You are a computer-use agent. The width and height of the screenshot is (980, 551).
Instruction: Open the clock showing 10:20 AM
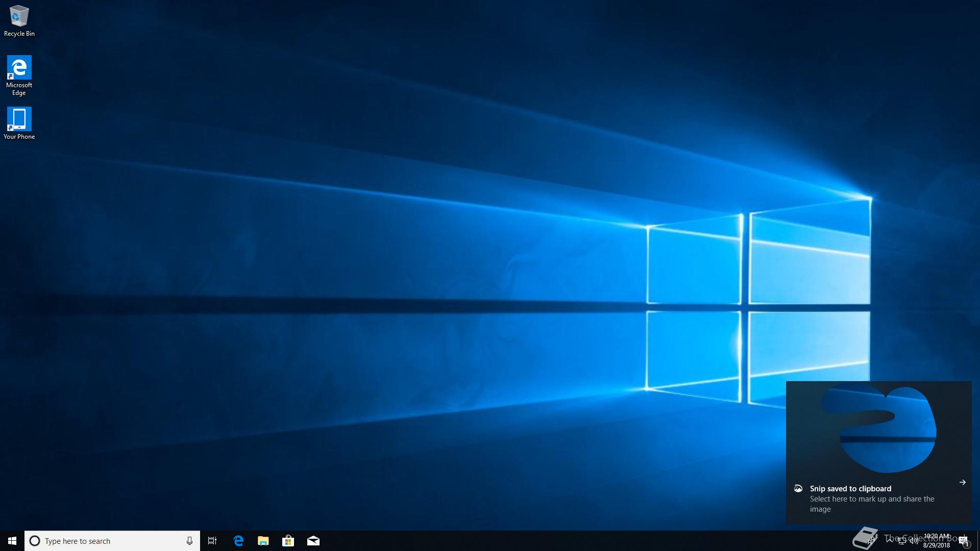coord(937,541)
